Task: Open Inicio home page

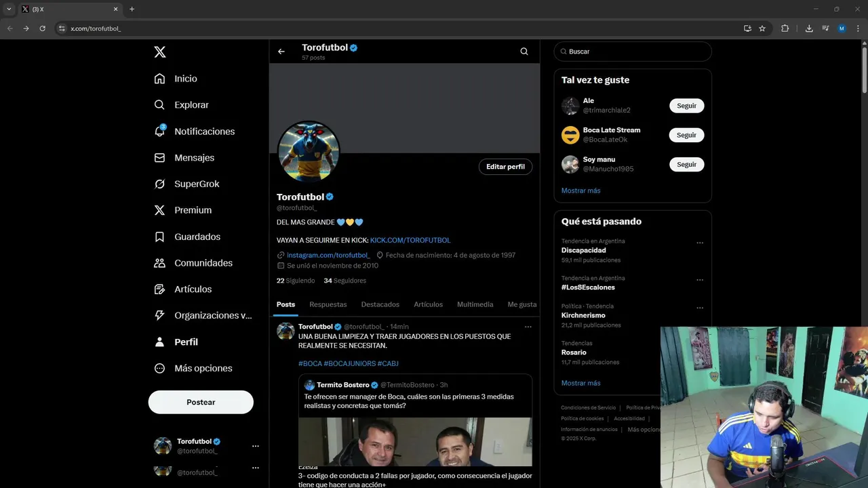Action: coord(176,79)
